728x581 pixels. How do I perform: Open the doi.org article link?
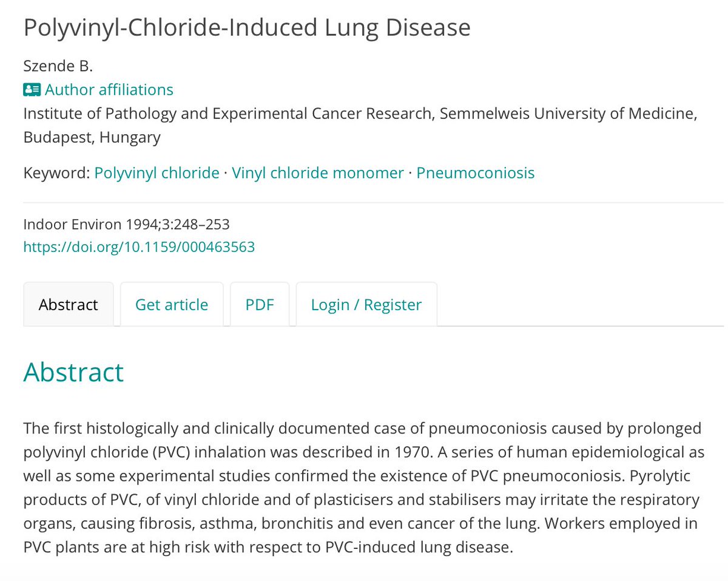click(x=139, y=247)
